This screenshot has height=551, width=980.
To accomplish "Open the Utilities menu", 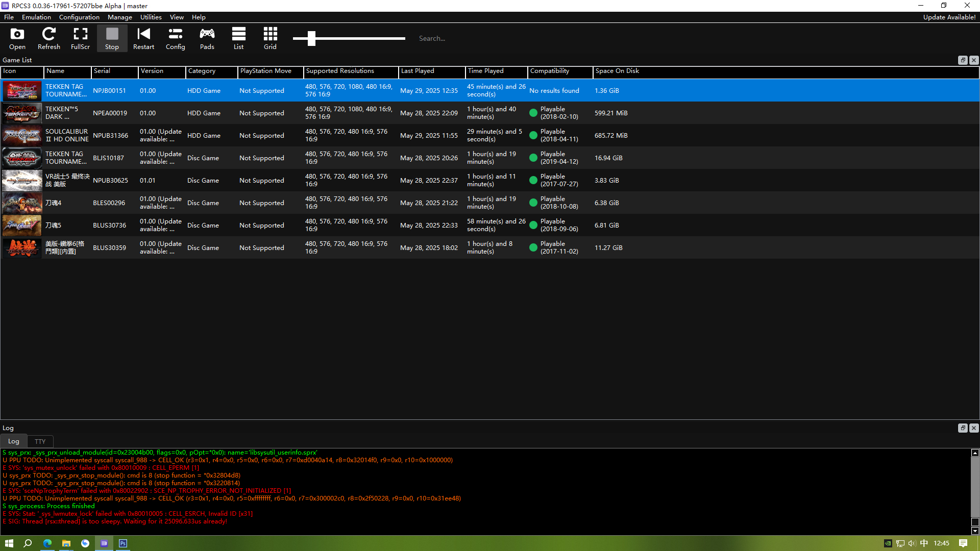I will (x=151, y=17).
